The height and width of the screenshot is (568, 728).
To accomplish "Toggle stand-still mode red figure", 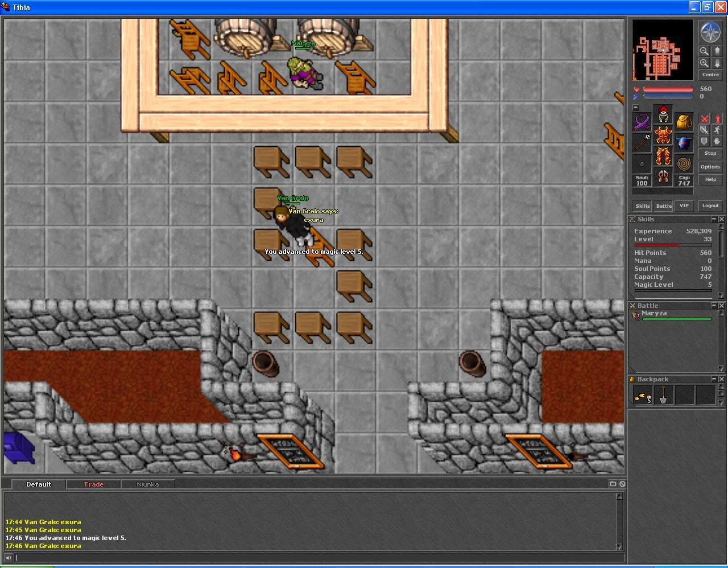I will 717,119.
